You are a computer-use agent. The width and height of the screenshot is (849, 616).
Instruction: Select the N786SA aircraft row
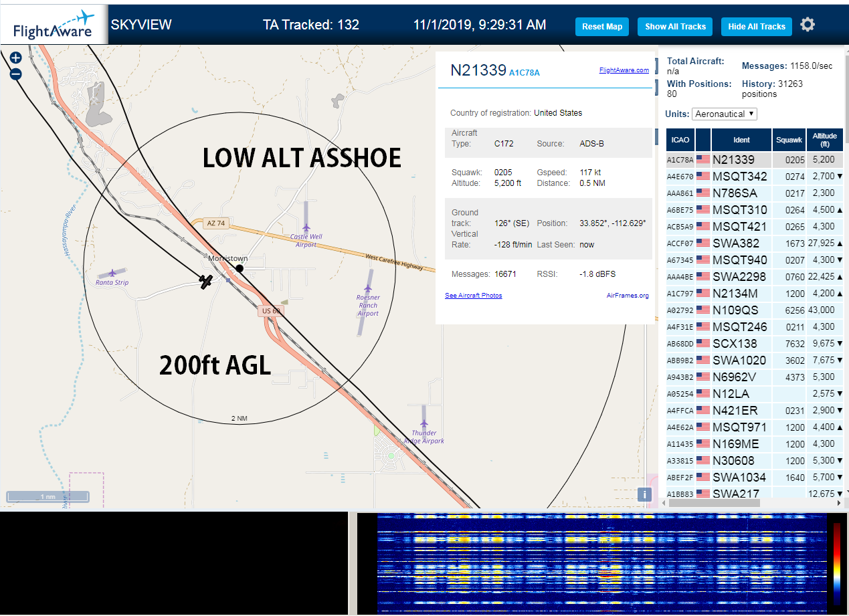click(x=755, y=193)
